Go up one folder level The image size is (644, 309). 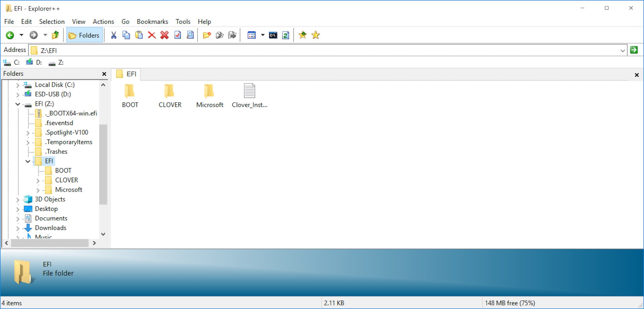[56, 35]
